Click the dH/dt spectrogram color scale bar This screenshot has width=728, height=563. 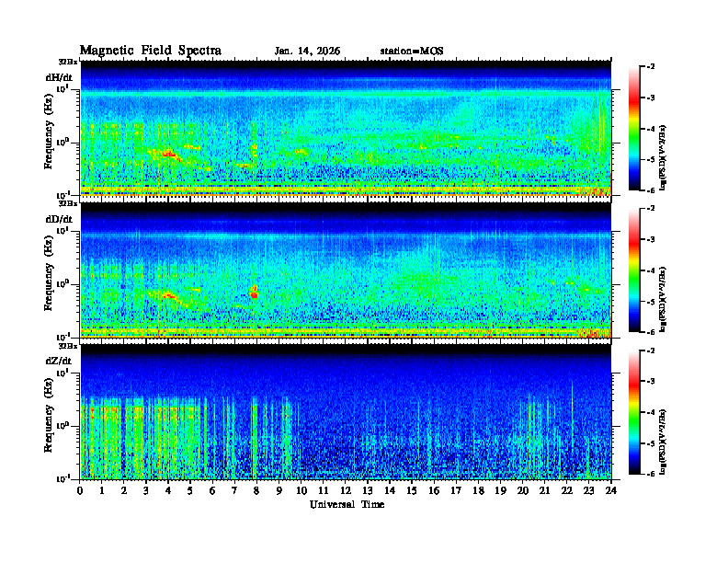pyautogui.click(x=634, y=129)
